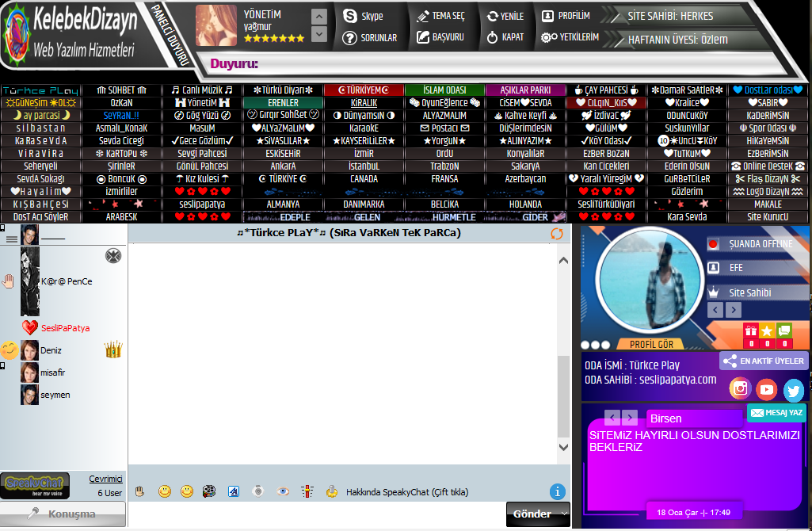Screen dimensions: 812x531
Task: Toggle the Konuşma microphone button
Action: click(x=63, y=514)
